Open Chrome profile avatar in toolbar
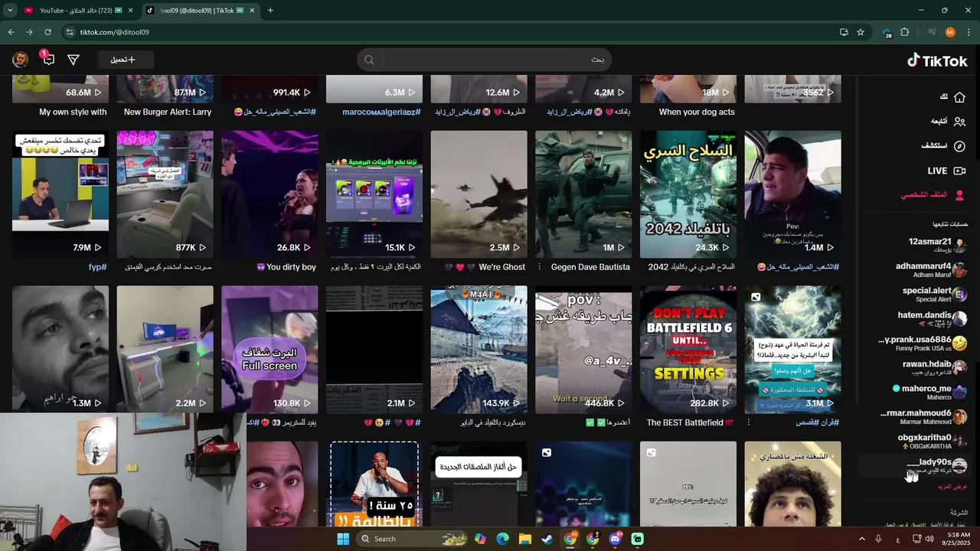The height and width of the screenshot is (551, 980). coord(950,32)
